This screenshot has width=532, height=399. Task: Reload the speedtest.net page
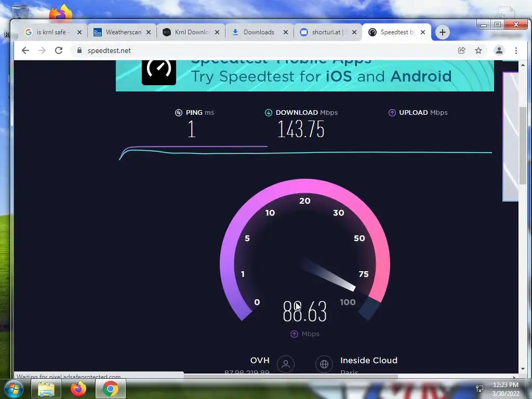[59, 50]
